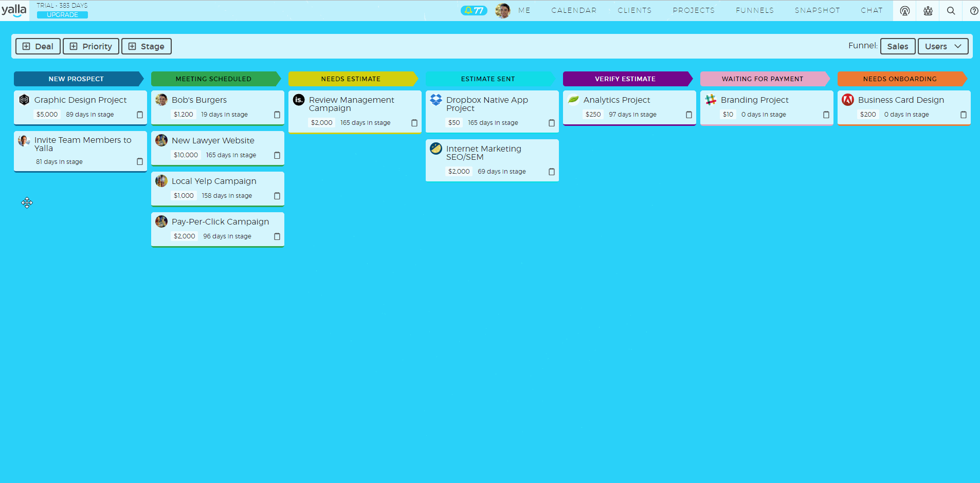Click clipboard icon on Review Management Campaign card
The width and height of the screenshot is (980, 483).
pos(414,123)
